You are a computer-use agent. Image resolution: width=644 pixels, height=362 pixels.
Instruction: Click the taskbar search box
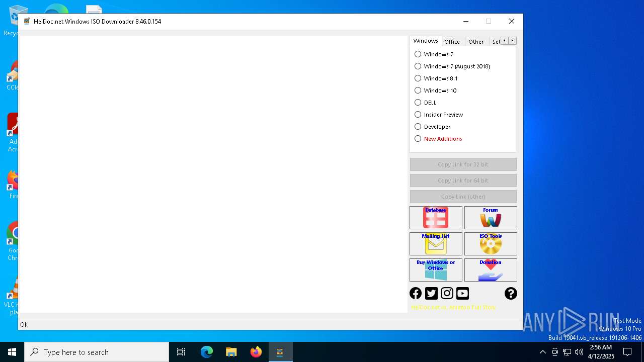point(97,352)
